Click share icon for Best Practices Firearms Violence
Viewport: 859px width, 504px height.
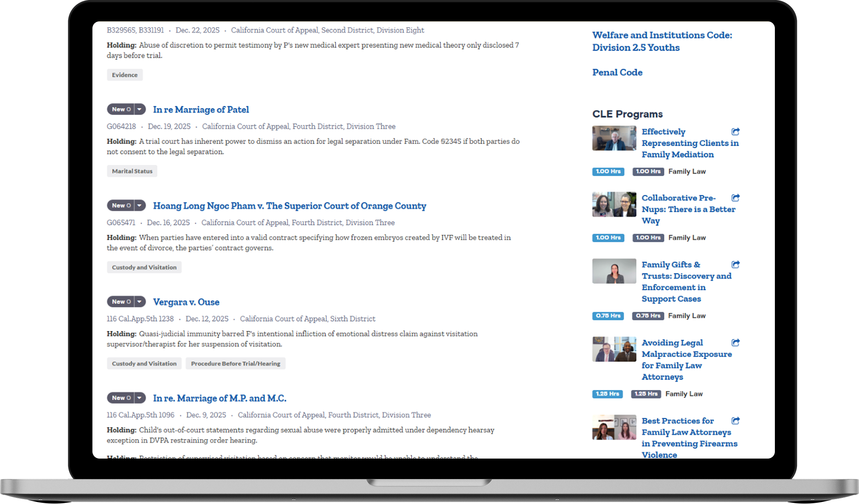(x=735, y=421)
